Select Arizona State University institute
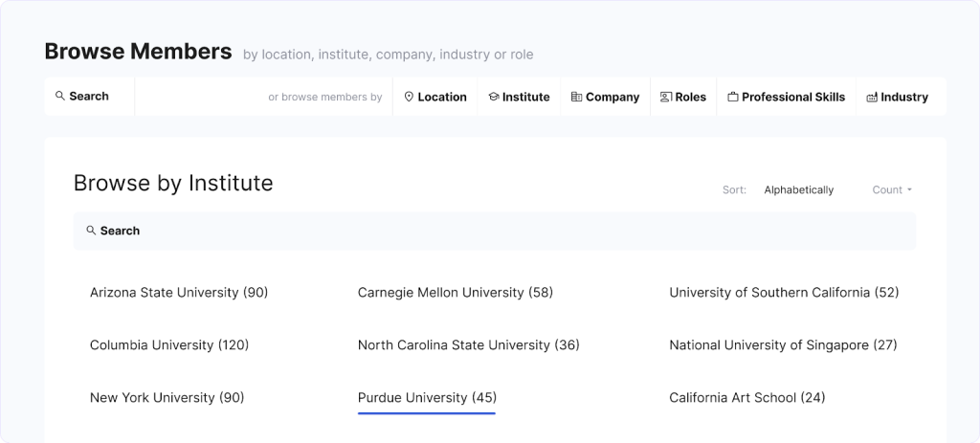This screenshot has width=980, height=443. click(x=179, y=293)
